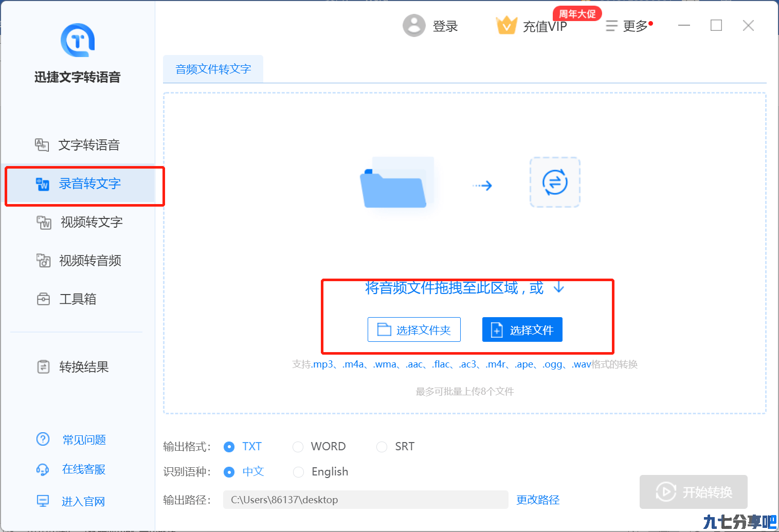This screenshot has height=532, width=779.
Task: Click the 迅捷文字转语音 app logo
Action: pyautogui.click(x=78, y=40)
